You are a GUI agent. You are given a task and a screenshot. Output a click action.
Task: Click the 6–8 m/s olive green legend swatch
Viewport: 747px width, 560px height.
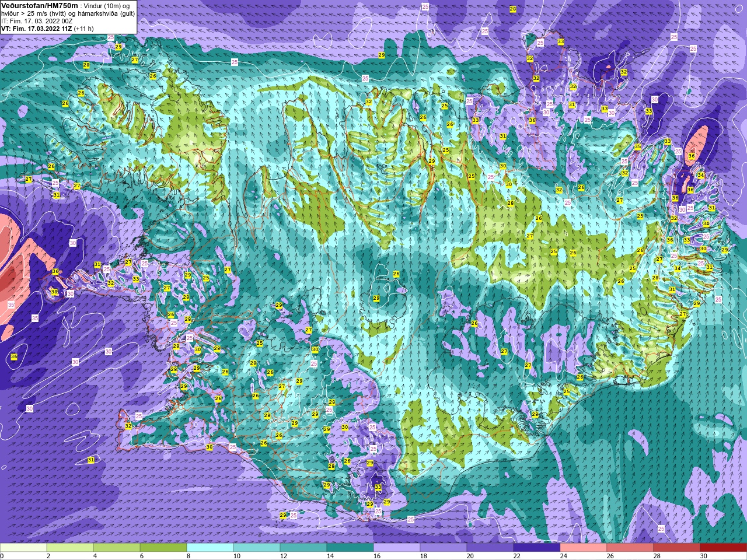click(163, 548)
